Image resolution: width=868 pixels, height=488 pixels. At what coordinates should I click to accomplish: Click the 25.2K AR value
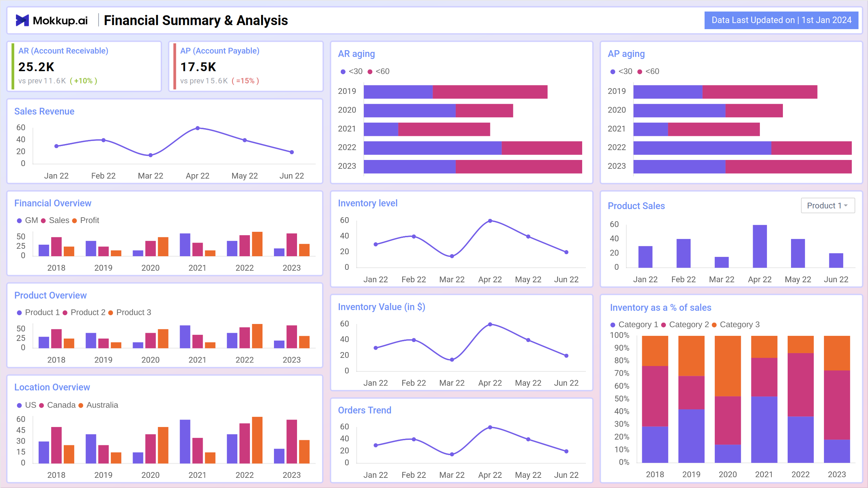coord(36,67)
